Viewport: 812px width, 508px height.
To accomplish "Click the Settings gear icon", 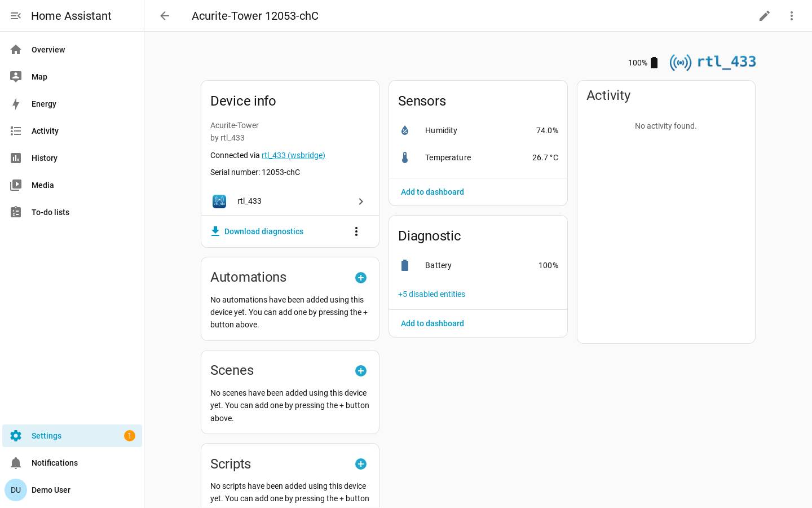I will [x=16, y=436].
